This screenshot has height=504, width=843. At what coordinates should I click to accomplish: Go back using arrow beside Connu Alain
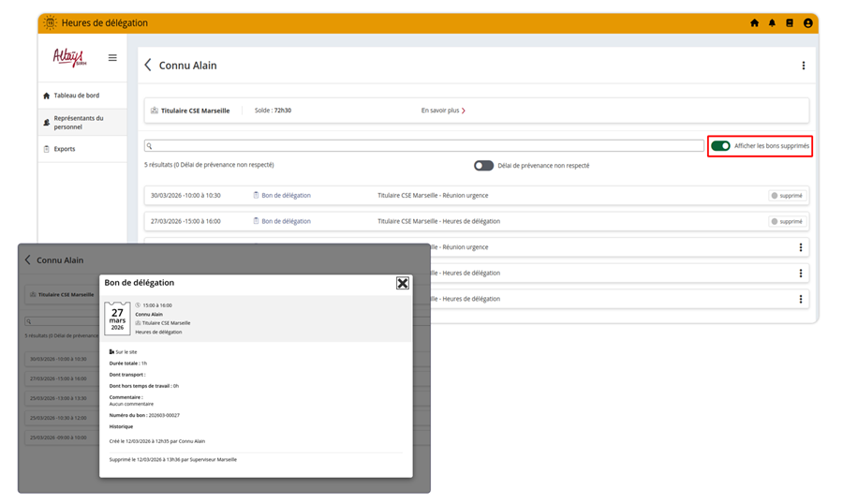tap(148, 66)
